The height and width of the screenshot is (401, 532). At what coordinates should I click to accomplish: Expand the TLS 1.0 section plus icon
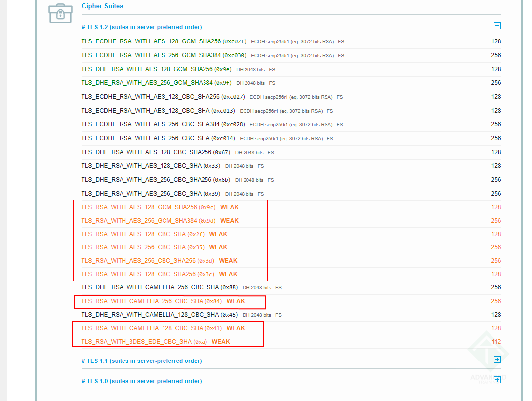click(x=497, y=380)
